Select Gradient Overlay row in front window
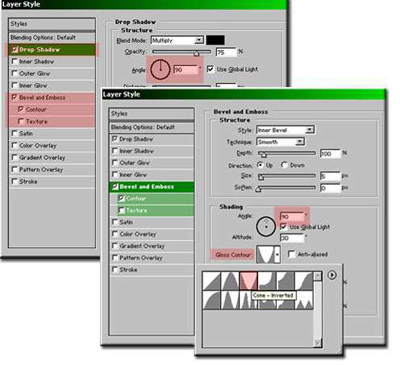 (x=152, y=246)
